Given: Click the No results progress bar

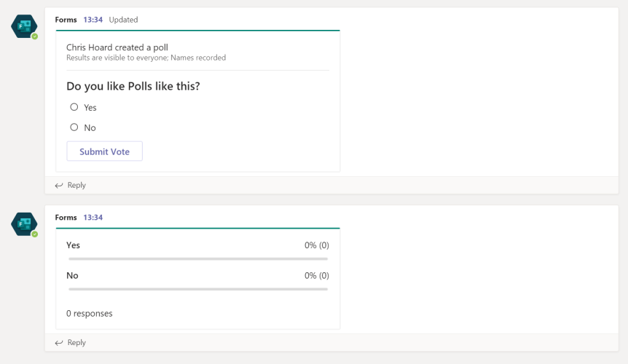Looking at the screenshot, I should pos(197,289).
